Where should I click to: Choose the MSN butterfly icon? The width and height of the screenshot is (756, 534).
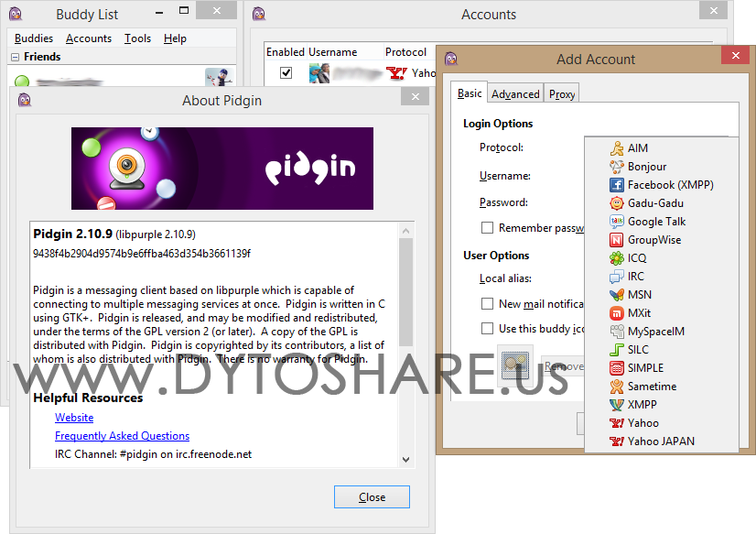coord(616,295)
